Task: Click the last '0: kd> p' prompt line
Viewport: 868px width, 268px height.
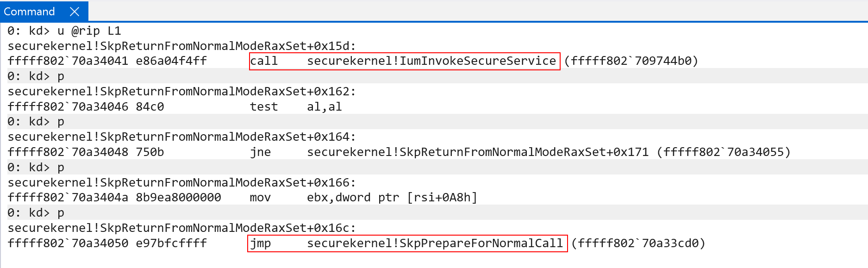Action: pos(36,213)
